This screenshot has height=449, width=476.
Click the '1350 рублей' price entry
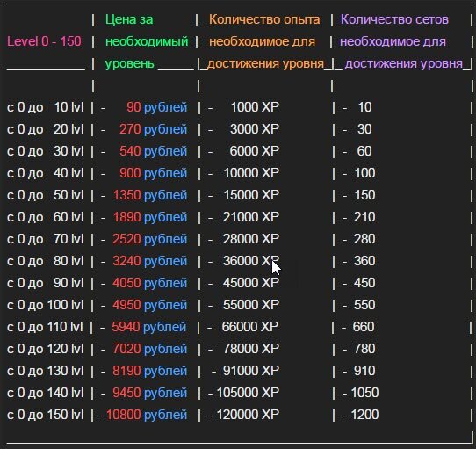coord(150,195)
